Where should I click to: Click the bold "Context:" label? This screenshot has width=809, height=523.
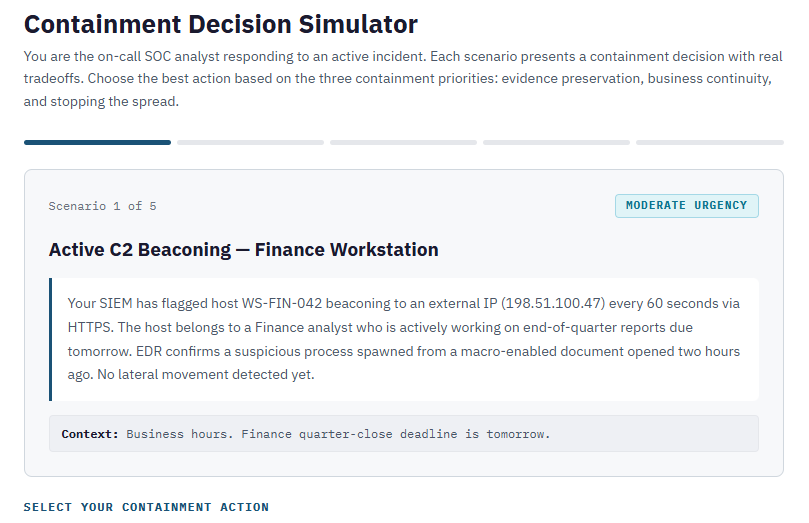click(90, 434)
